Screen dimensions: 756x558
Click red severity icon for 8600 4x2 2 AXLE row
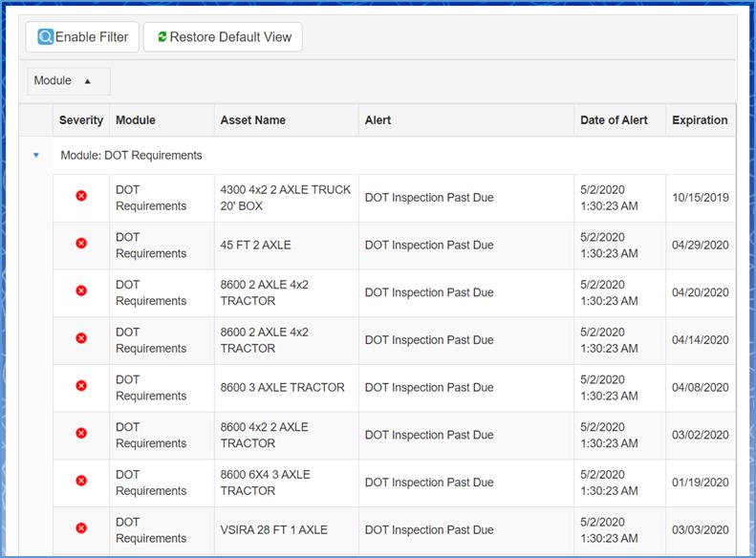[x=81, y=434]
